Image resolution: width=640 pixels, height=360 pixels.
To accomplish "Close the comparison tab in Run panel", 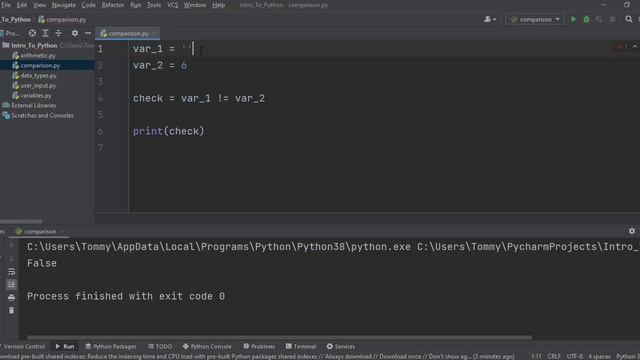I will point(62,231).
